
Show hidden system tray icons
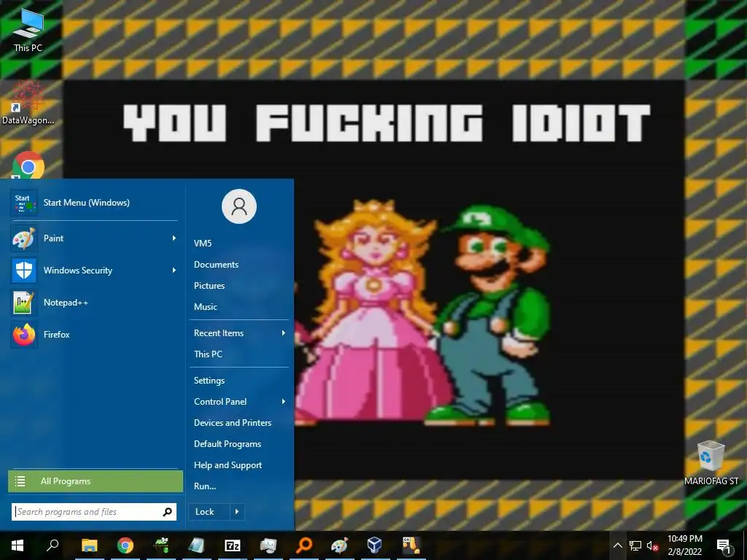pyautogui.click(x=617, y=545)
